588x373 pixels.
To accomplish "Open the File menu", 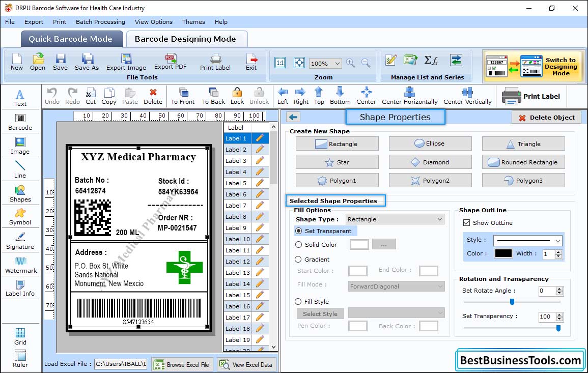I will [10, 22].
